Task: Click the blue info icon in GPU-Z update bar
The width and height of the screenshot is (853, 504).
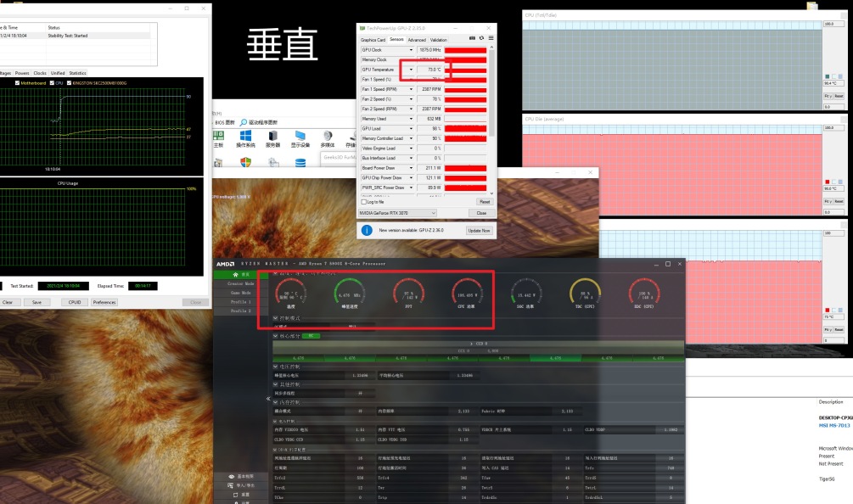Action: pos(367,231)
